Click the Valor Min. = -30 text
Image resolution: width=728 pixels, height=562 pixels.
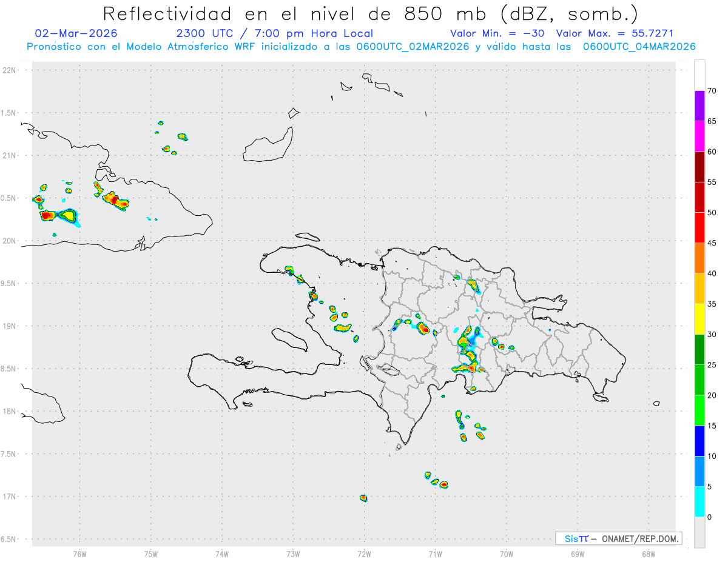pos(499,33)
